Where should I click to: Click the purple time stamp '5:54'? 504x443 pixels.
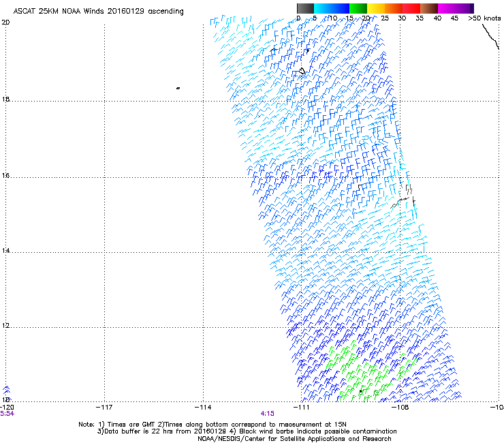pyautogui.click(x=7, y=414)
